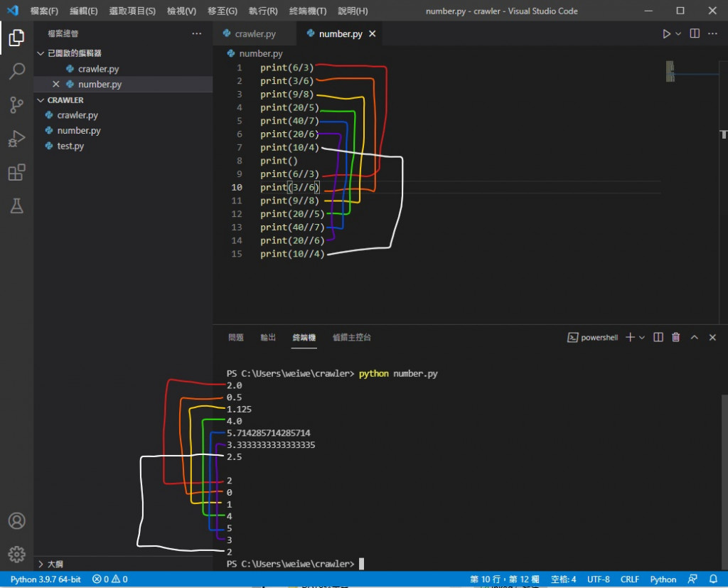Run the Python file with play button
728x588 pixels.
666,34
